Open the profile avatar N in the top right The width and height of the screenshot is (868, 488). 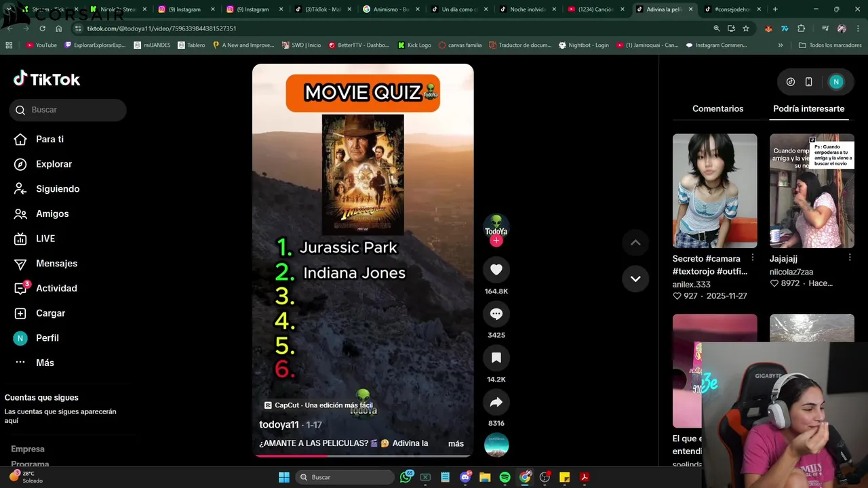click(x=836, y=82)
